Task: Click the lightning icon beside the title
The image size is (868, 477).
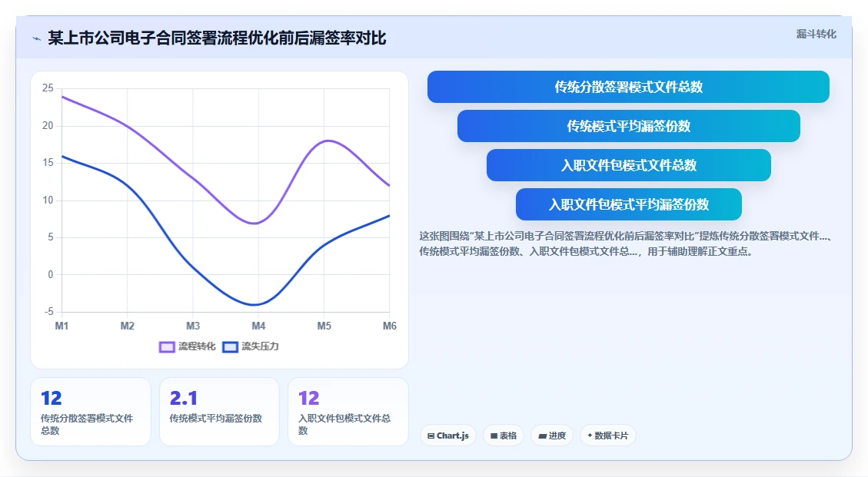Action: (x=37, y=38)
